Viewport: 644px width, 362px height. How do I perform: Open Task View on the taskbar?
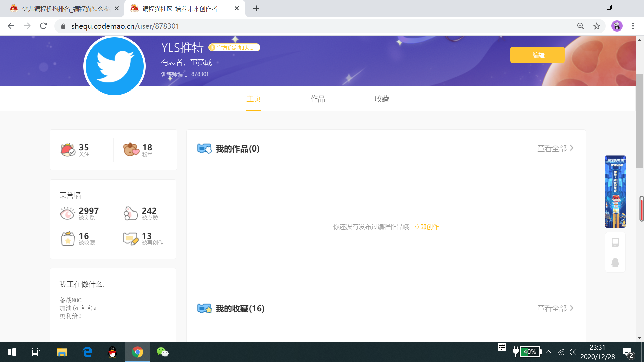36,352
